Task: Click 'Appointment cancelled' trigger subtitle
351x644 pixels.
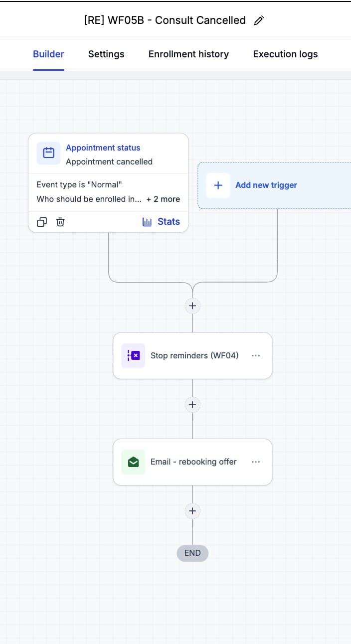Action: pos(109,161)
